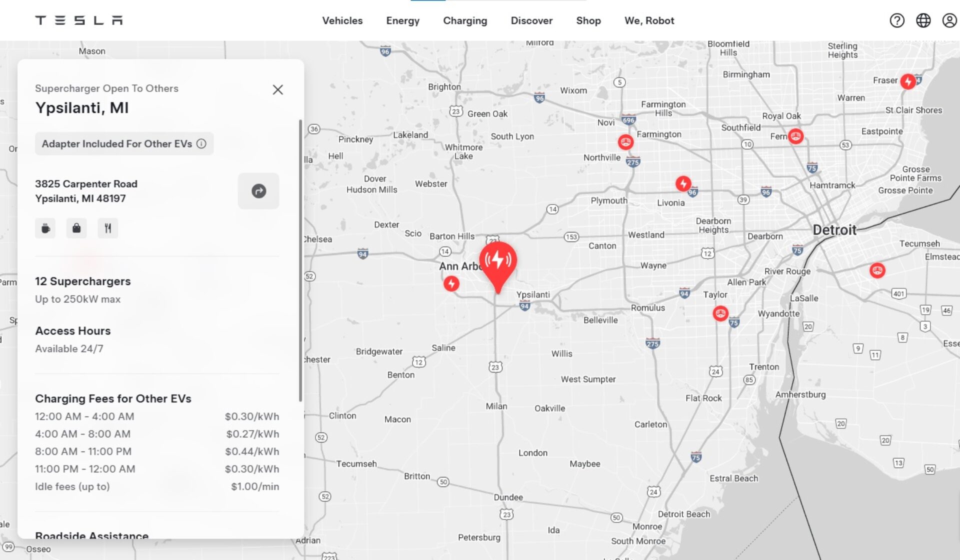Screen dimensions: 960x560
Task: Click the Canton label on the map
Action: (x=602, y=246)
